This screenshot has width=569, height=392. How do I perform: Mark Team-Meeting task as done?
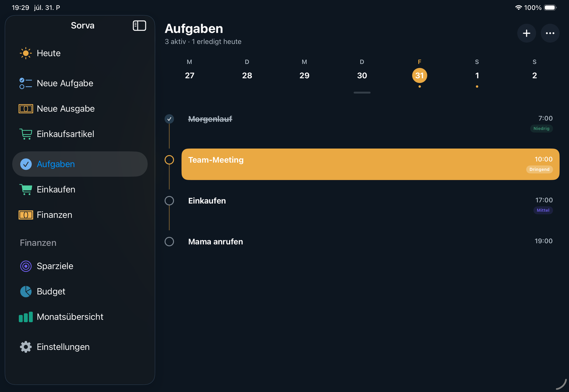click(x=169, y=160)
